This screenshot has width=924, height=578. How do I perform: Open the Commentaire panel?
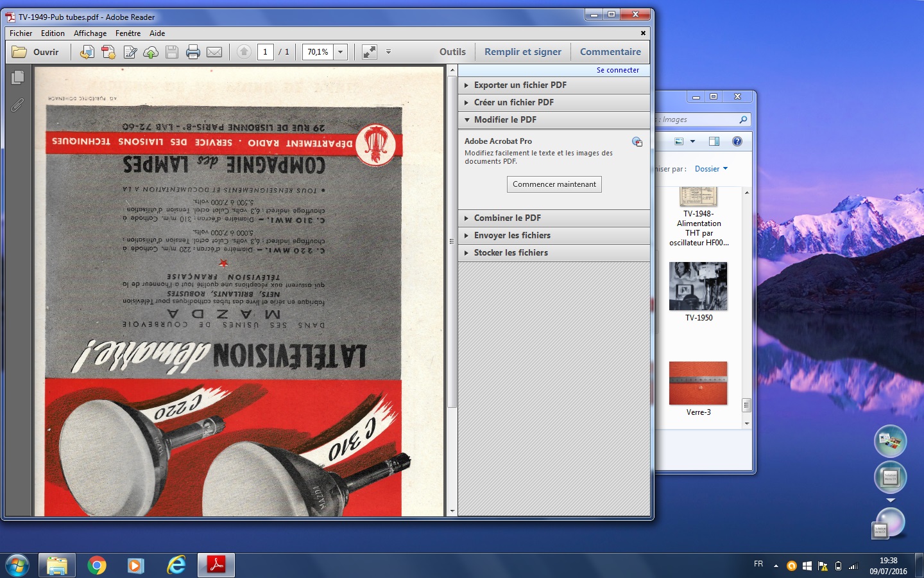click(610, 52)
